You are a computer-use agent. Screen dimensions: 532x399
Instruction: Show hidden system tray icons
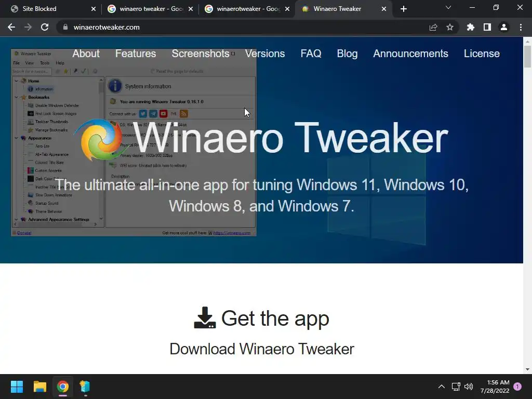pyautogui.click(x=442, y=387)
